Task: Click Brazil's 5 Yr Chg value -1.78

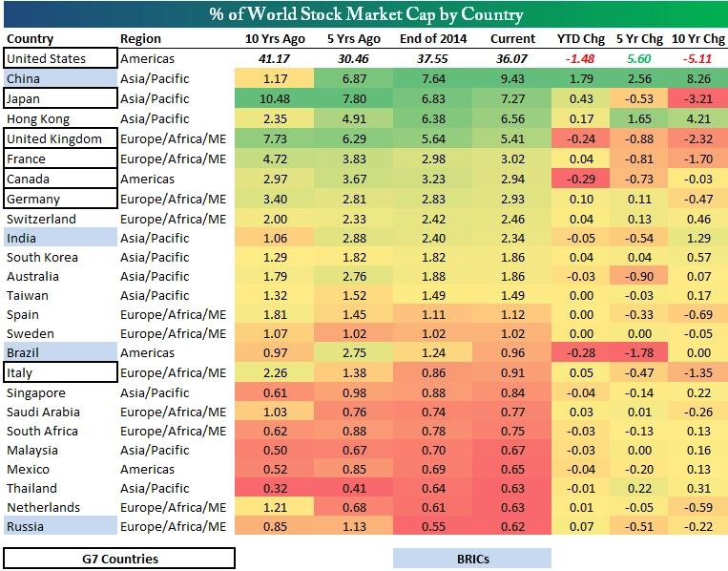Action: 639,352
